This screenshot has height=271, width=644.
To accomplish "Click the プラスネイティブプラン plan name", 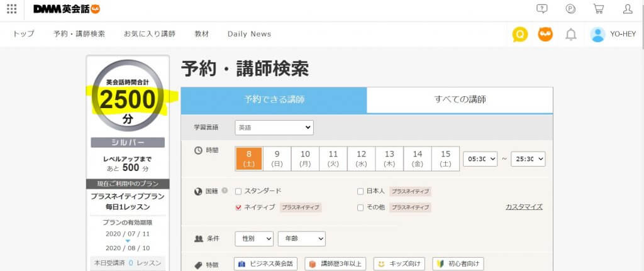I will coord(128,197).
